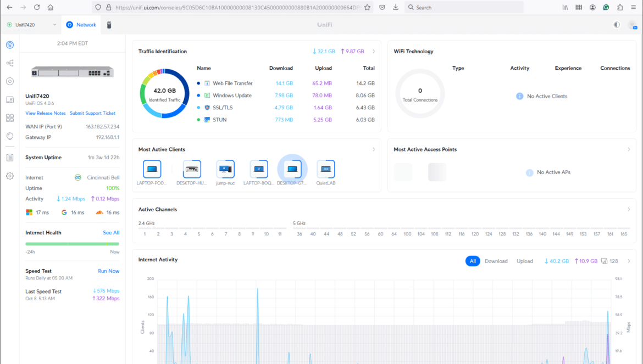The width and height of the screenshot is (643, 364).
Task: Select the All filter in Internet Activity
Action: pos(473,261)
